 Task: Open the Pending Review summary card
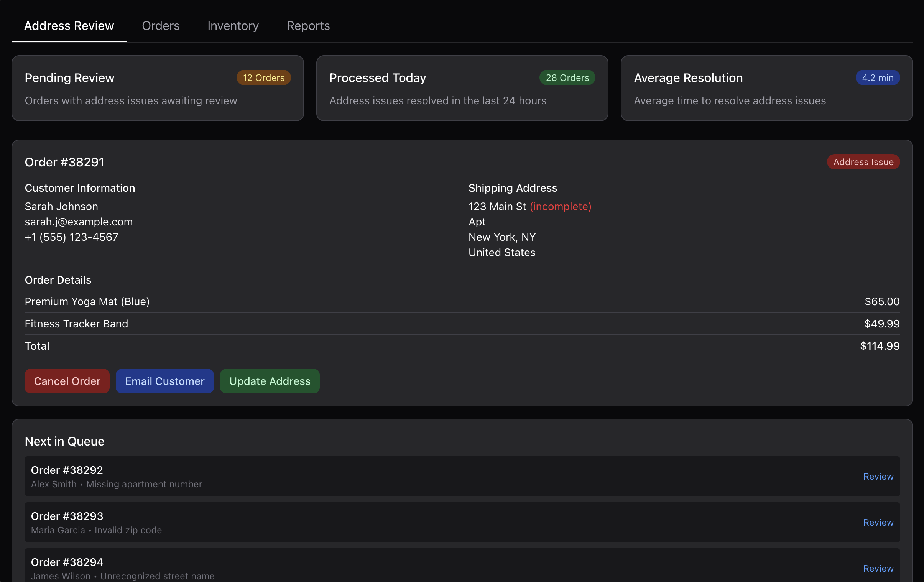click(158, 88)
